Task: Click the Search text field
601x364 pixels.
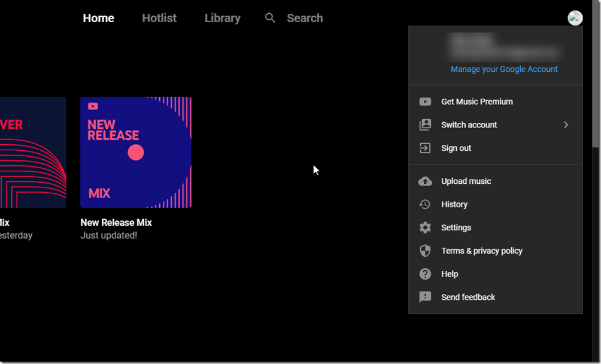Action: point(305,18)
